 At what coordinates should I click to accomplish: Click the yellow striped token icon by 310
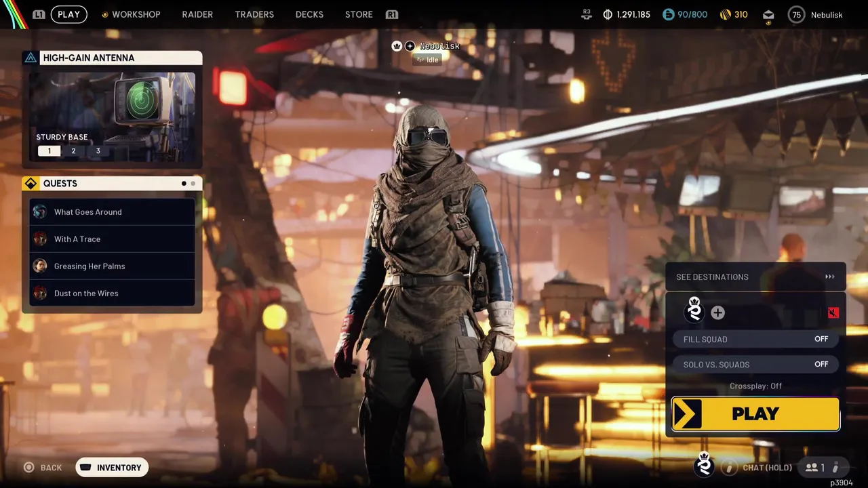tap(725, 14)
